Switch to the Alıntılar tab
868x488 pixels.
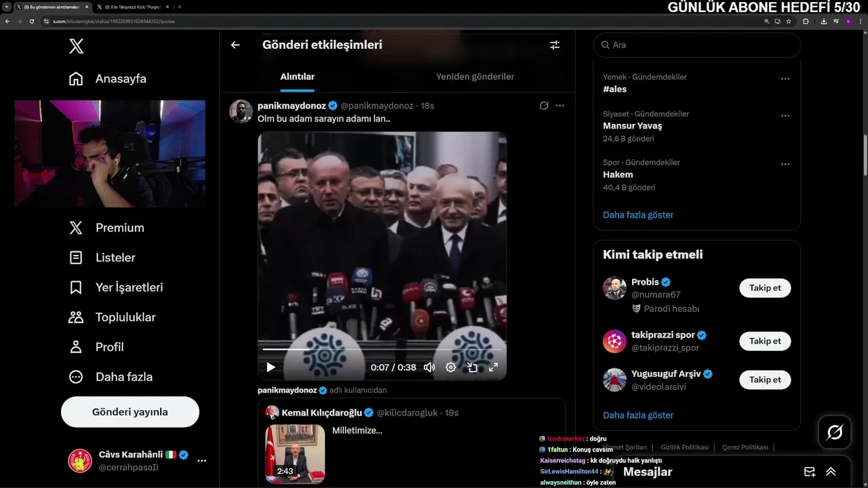298,77
